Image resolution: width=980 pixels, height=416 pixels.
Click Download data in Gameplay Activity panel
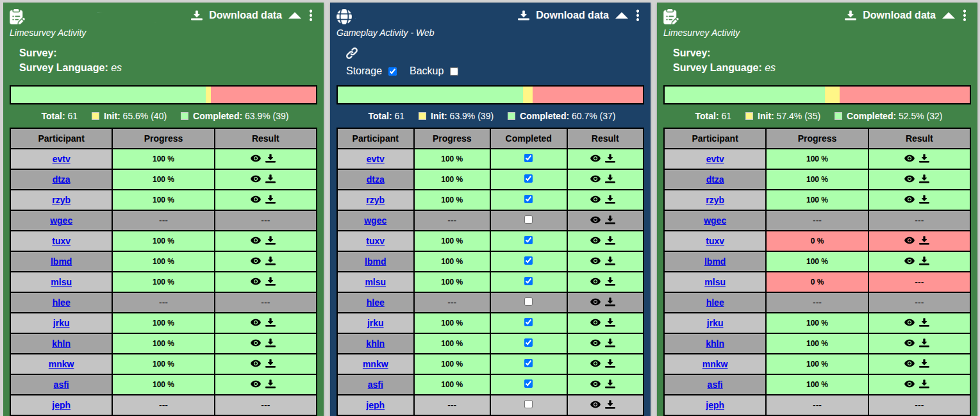point(563,15)
